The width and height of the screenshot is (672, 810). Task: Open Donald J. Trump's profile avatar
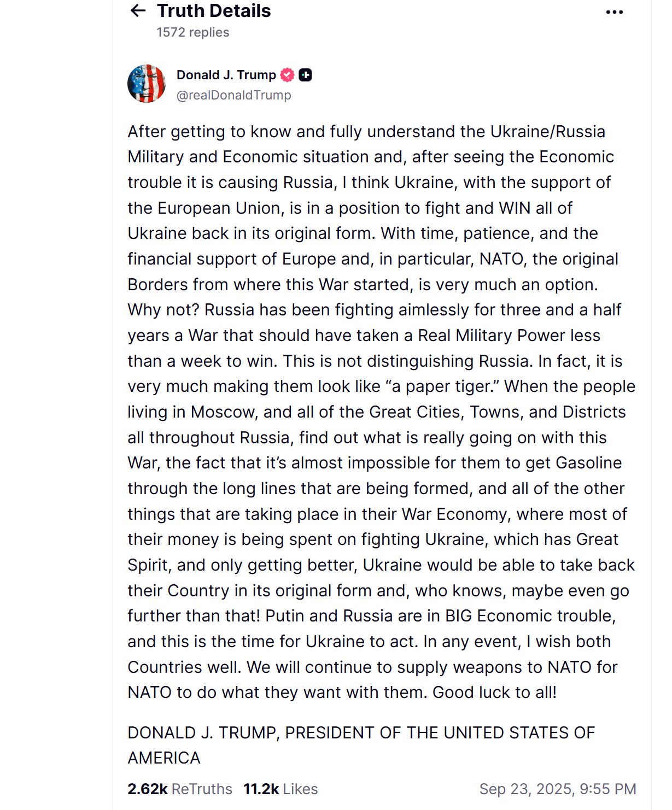point(147,84)
